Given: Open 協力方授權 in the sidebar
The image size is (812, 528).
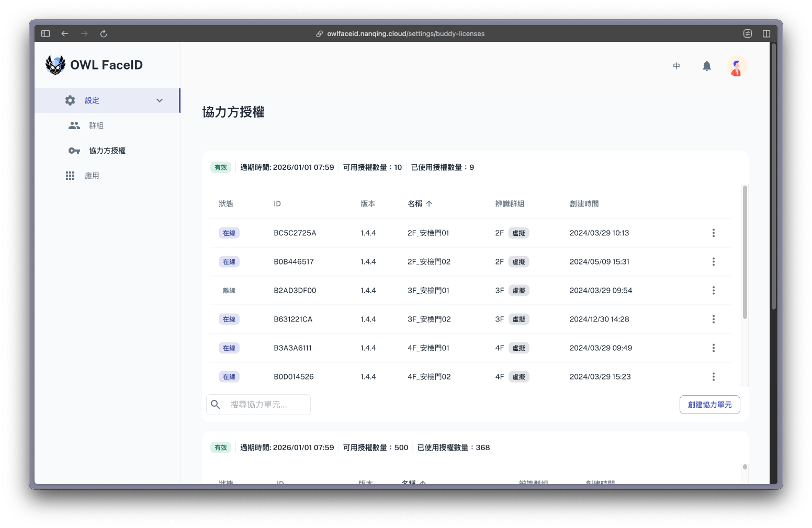Looking at the screenshot, I should click(x=107, y=151).
